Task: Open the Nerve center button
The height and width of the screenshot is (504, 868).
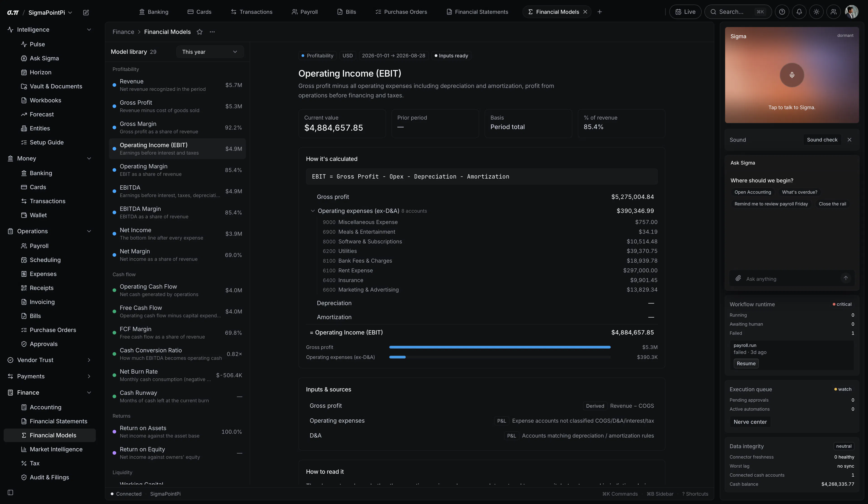Action: pyautogui.click(x=750, y=422)
